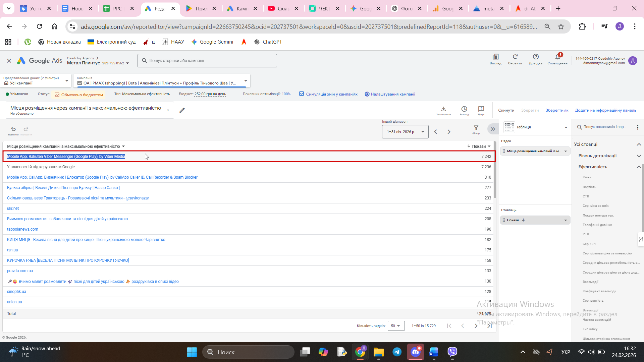Image resolution: width=644 pixels, height=362 pixels.
Task: Expand the Рівень деталізації section
Action: point(639,156)
